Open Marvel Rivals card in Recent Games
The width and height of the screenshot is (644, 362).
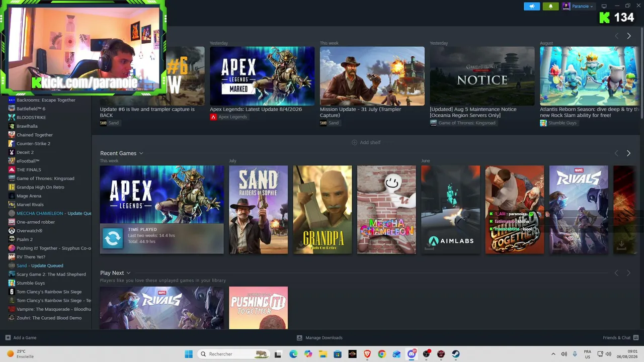tap(579, 210)
